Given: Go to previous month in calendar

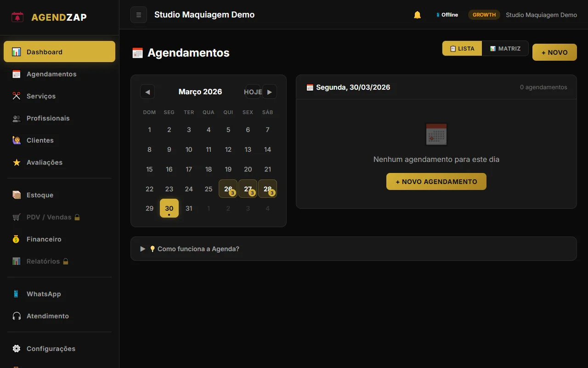Looking at the screenshot, I should [147, 92].
